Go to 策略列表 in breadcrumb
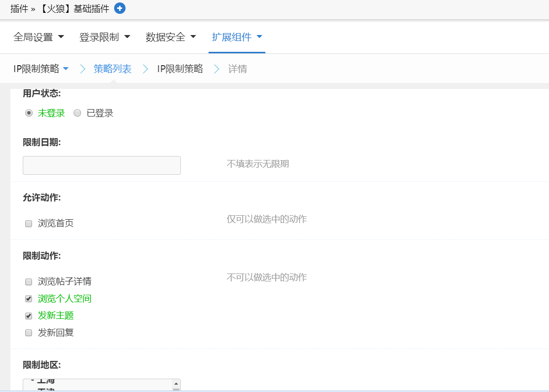 [x=113, y=69]
